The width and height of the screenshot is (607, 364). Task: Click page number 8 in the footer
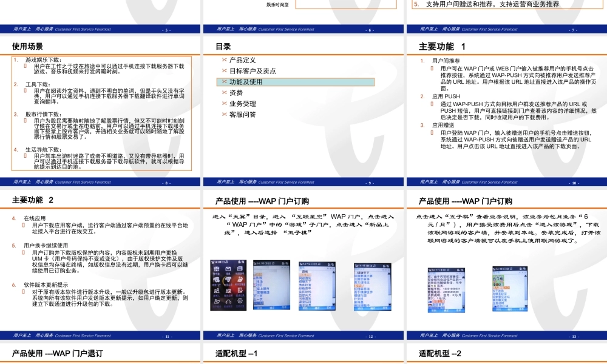click(166, 183)
